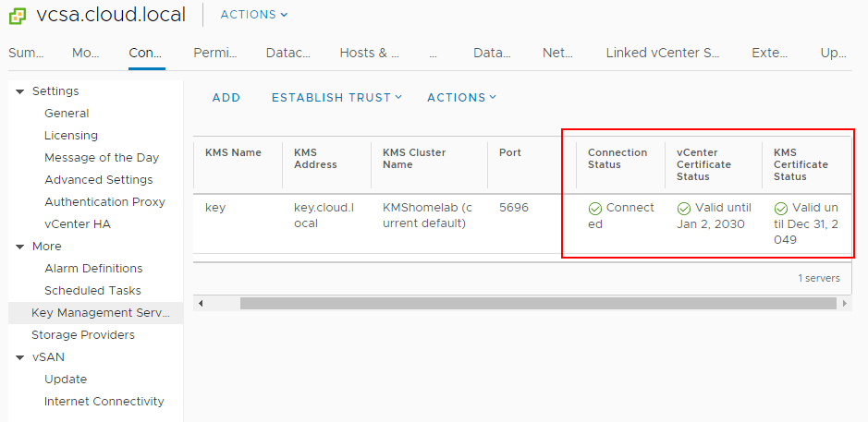The height and width of the screenshot is (422, 868).
Task: Click the green Connected status check icon
Action: tap(595, 209)
